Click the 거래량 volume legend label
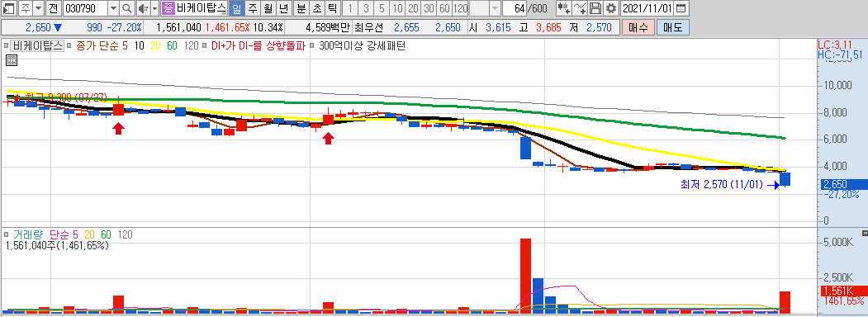 pos(28,235)
